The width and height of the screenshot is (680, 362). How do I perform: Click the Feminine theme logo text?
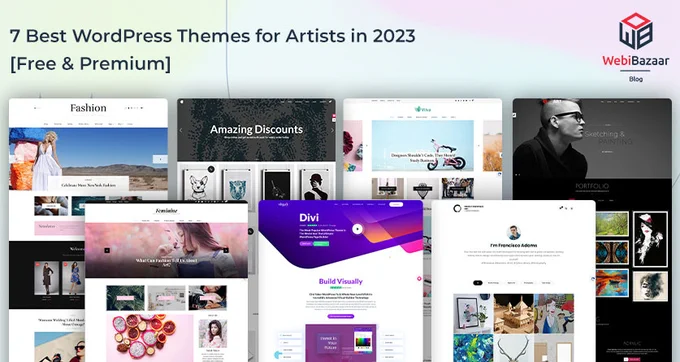(x=167, y=211)
